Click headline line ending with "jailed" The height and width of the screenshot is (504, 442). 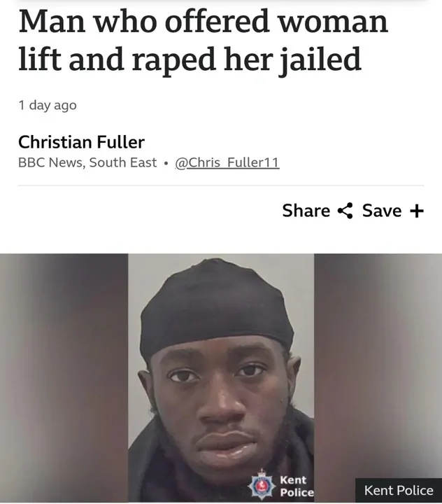[190, 59]
